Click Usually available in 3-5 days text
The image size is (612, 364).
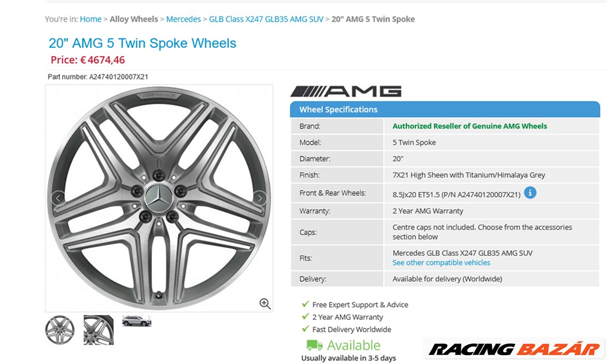[x=348, y=358]
